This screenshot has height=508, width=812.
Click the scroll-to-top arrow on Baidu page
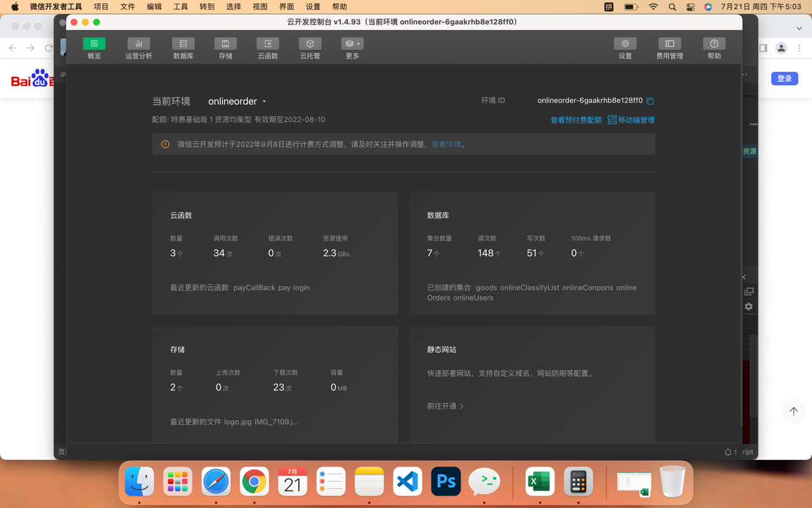794,411
